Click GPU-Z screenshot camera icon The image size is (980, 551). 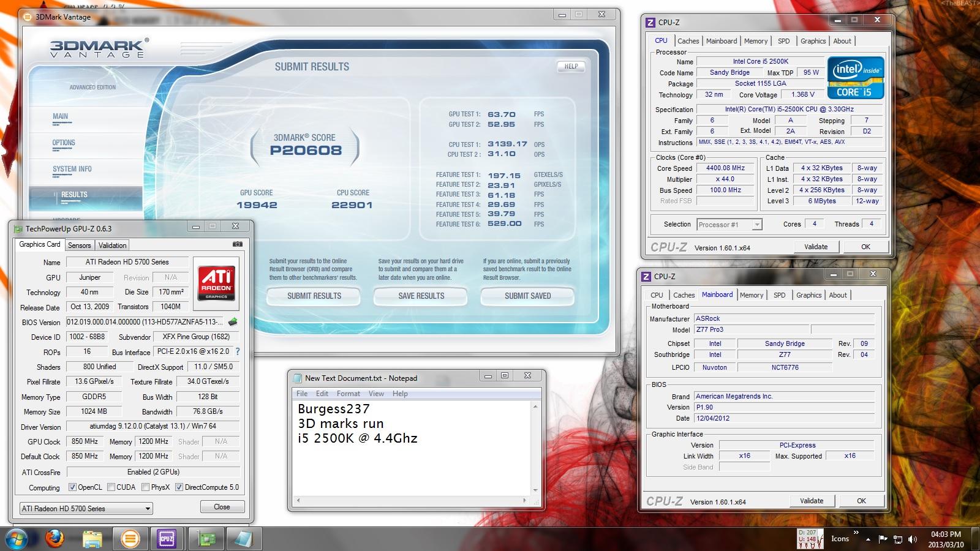pos(238,244)
